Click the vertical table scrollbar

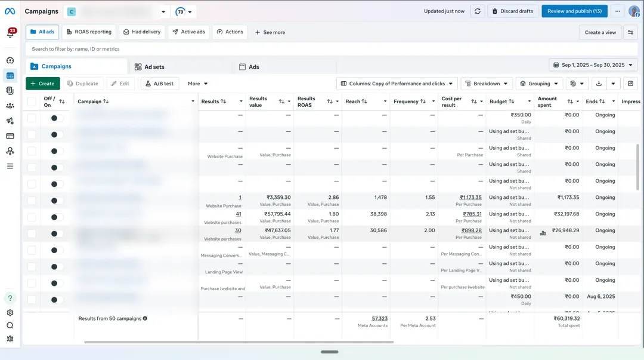638,167
